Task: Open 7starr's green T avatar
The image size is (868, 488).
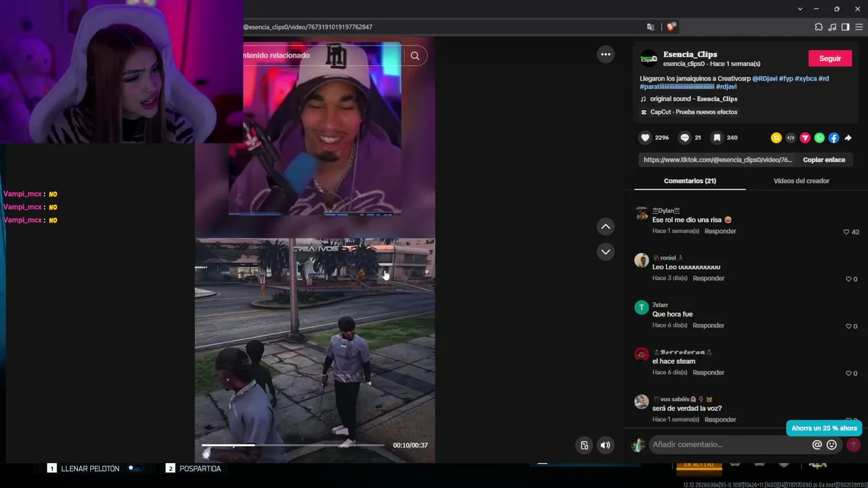Action: click(x=642, y=308)
